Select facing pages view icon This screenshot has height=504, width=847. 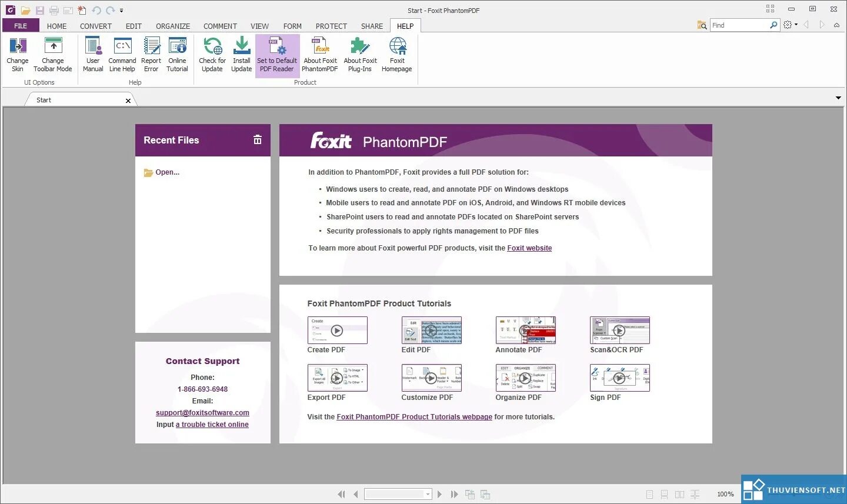click(x=679, y=495)
